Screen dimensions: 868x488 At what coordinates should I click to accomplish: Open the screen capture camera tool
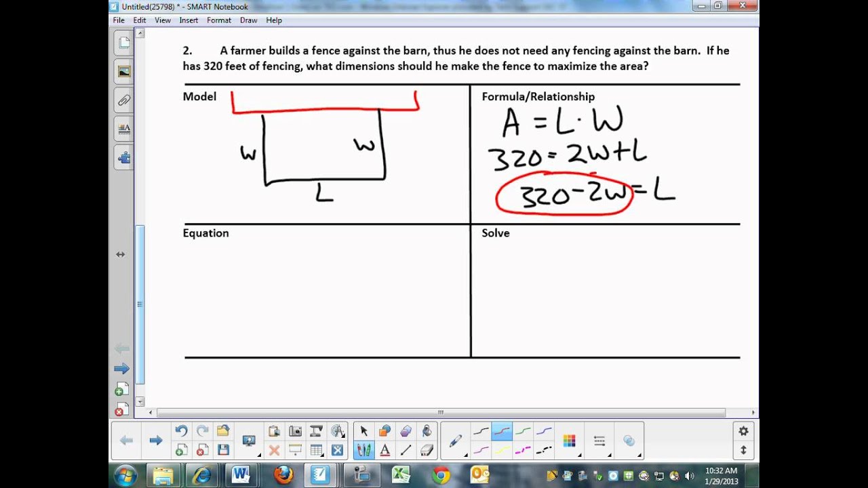point(296,431)
